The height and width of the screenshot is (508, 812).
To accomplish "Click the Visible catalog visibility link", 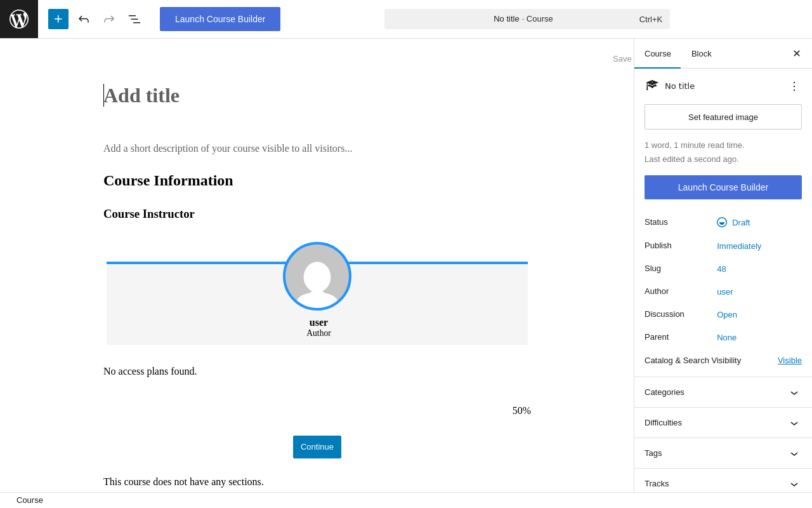I will 790,361.
